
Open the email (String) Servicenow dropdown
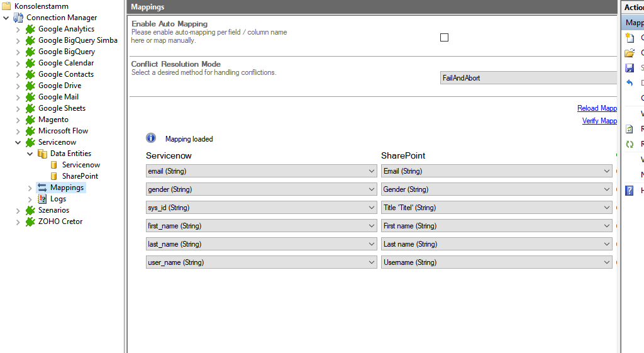[261, 171]
